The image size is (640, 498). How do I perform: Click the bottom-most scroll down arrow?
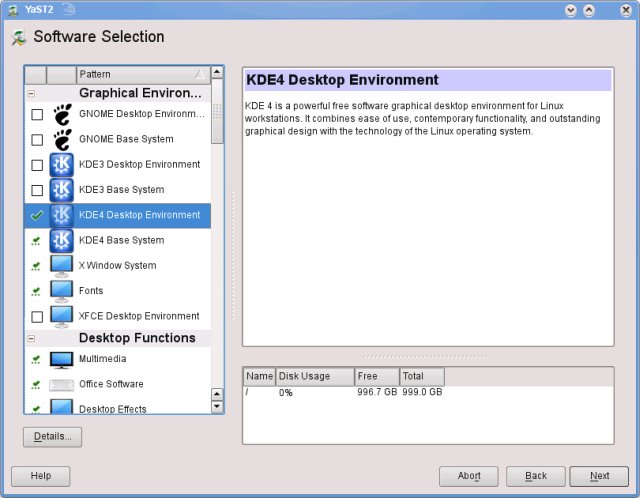218,407
